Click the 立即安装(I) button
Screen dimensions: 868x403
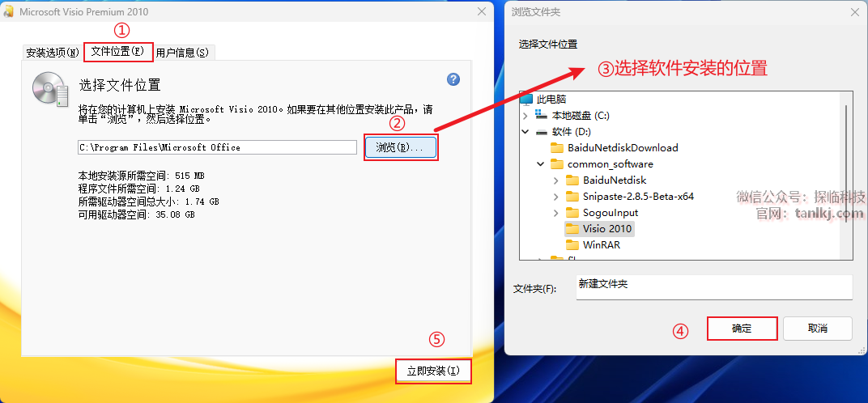click(433, 371)
